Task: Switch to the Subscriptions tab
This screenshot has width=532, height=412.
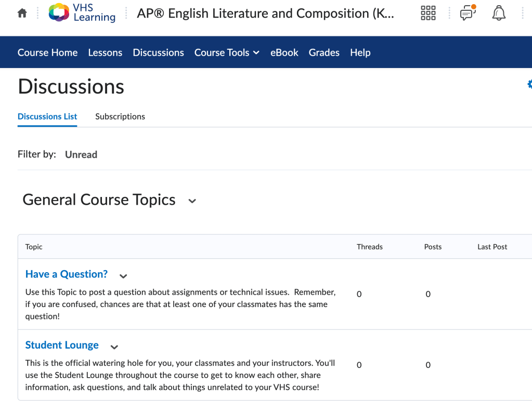Action: tap(120, 116)
